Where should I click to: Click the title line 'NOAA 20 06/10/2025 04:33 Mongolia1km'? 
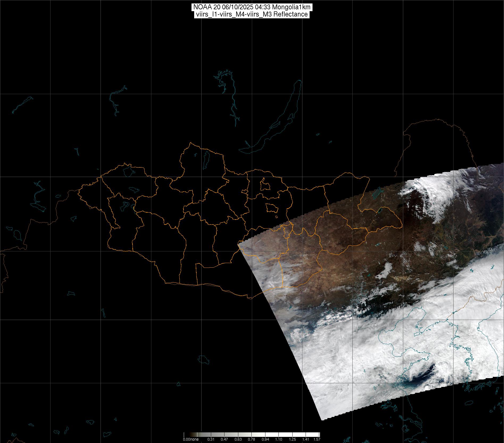[x=252, y=7]
